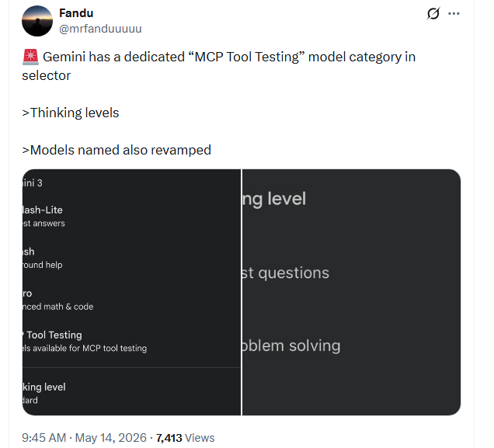
Task: Open the left model selector screenshot
Action: tap(131, 292)
